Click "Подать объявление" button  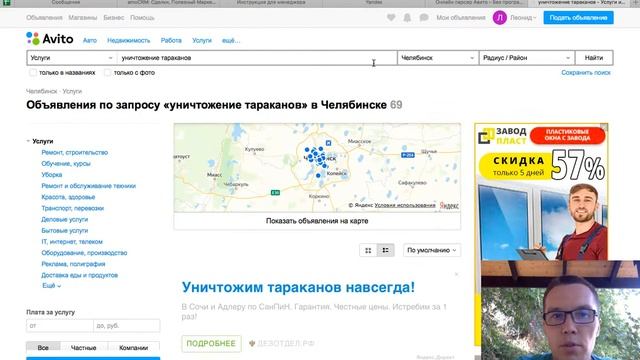point(578,18)
